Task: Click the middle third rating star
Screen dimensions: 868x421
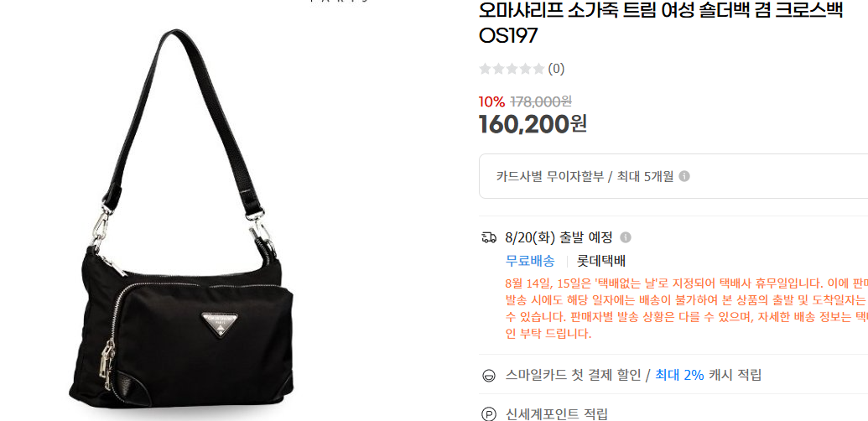Action: click(x=512, y=69)
